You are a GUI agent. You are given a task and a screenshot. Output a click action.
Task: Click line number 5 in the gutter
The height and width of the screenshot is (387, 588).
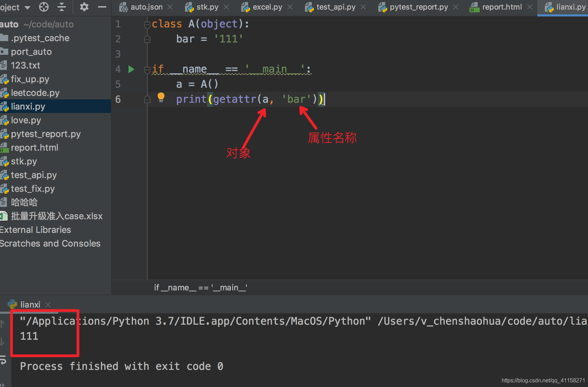(118, 84)
